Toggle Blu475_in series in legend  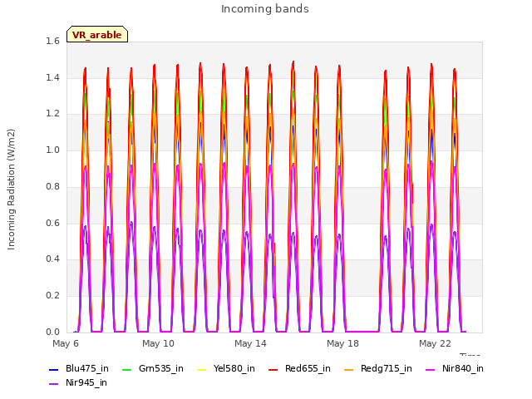[79, 368]
